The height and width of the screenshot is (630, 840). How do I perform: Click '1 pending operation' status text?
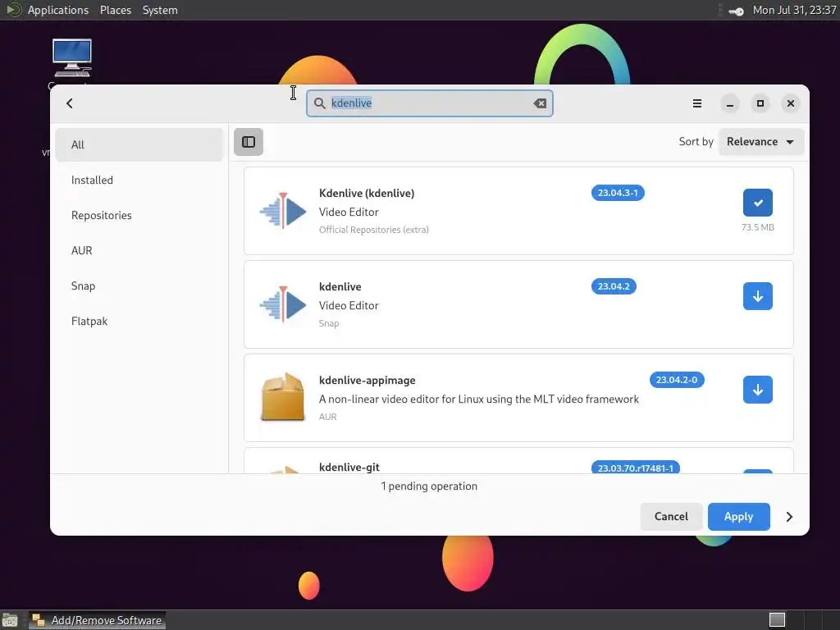[429, 486]
